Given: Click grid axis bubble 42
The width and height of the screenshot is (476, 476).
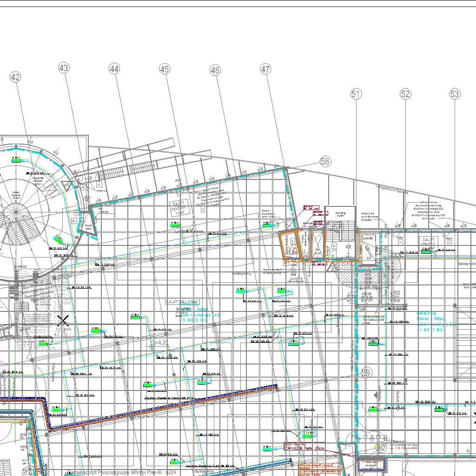Looking at the screenshot, I should 15,77.
